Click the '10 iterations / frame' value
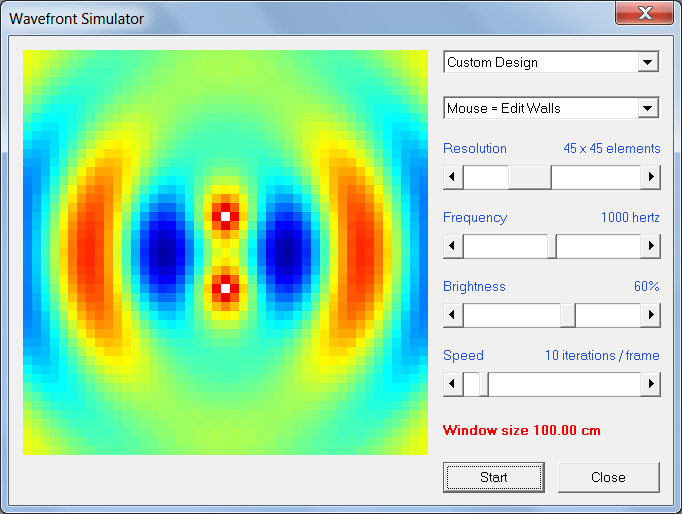Image resolution: width=682 pixels, height=514 pixels. point(602,355)
